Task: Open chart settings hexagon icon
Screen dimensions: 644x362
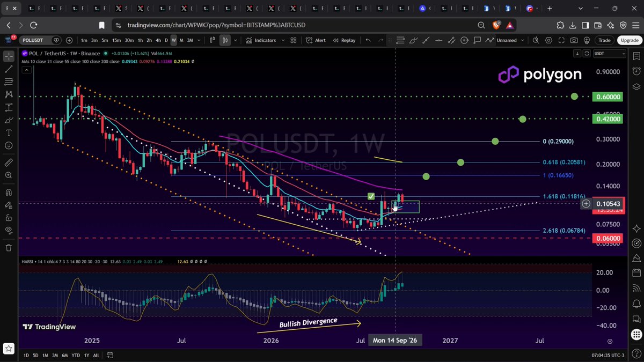Action: coord(548,40)
